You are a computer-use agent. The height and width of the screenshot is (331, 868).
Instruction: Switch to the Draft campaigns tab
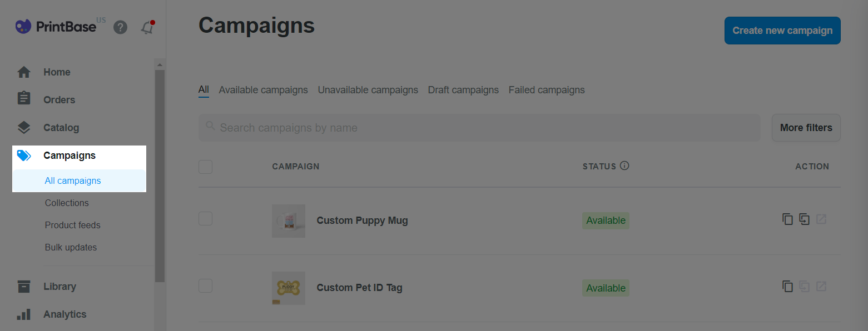pos(463,90)
